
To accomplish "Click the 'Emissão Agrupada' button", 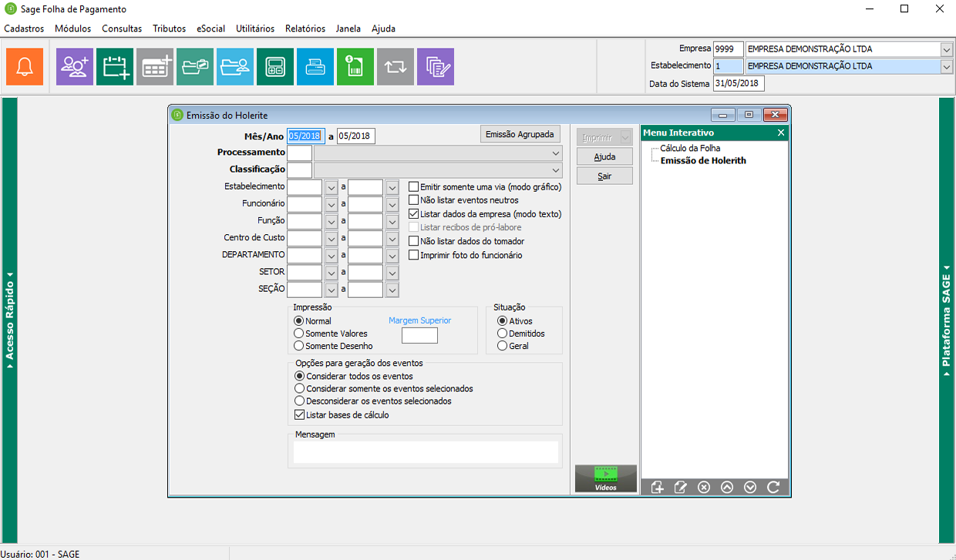I will (x=520, y=135).
